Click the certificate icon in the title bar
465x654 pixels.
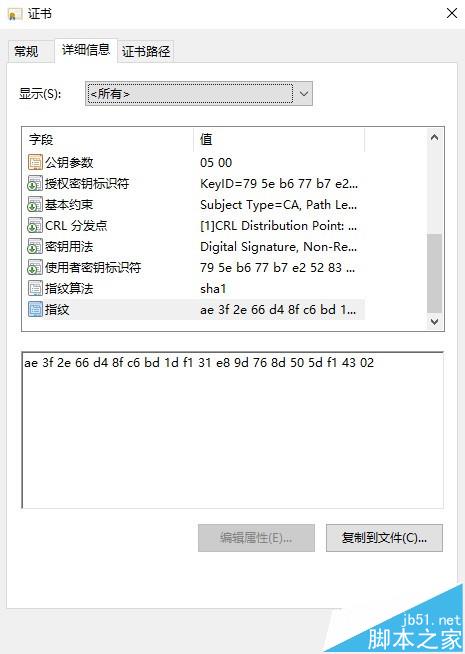[x=15, y=15]
